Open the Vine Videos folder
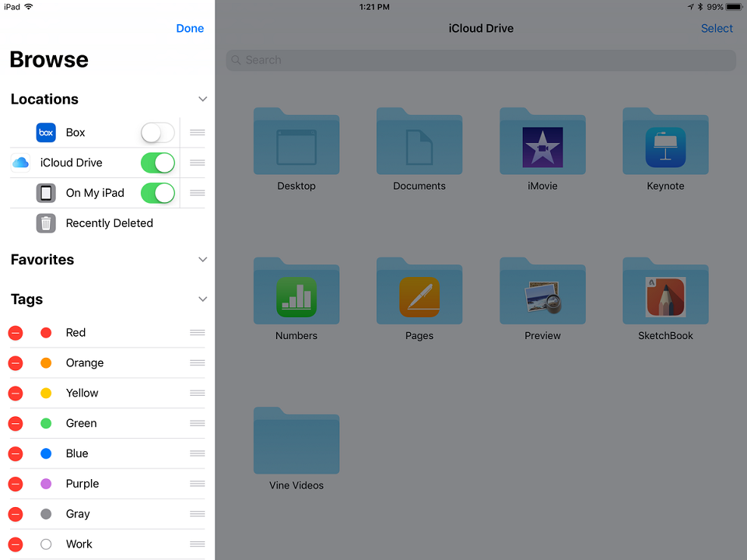 pos(296,440)
